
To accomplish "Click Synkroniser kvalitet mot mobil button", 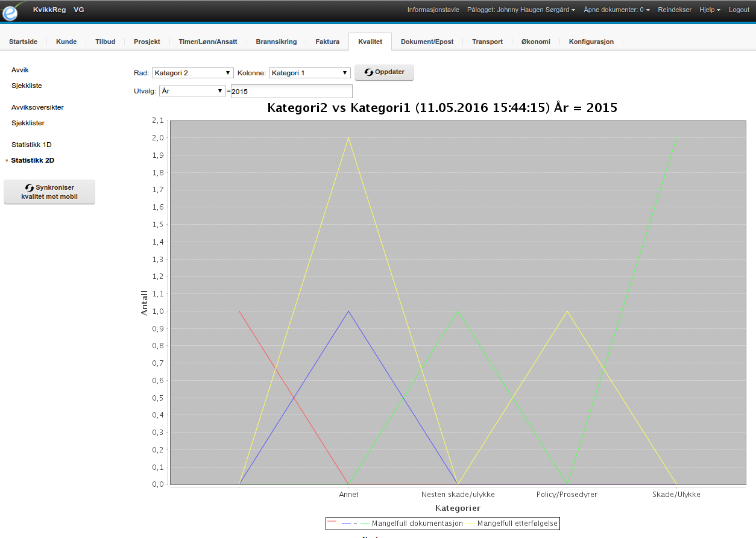I will [49, 192].
